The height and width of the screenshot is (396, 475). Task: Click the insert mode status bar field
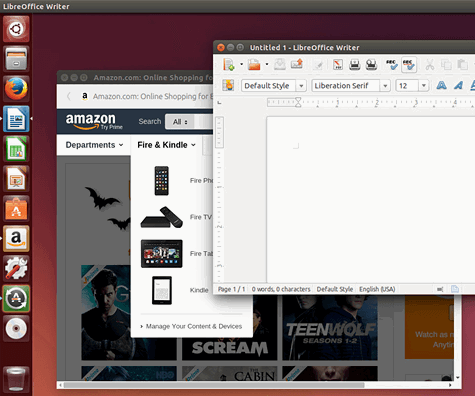pos(440,289)
